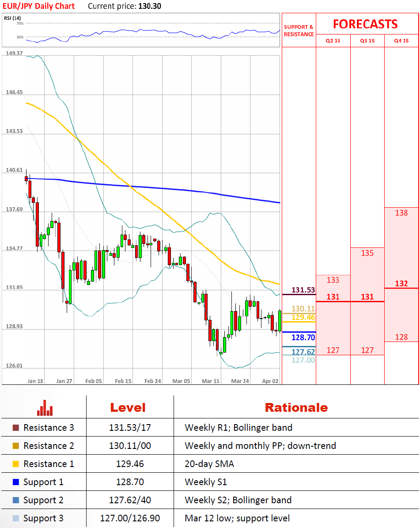Click the Apr 02 date axis label

270,381
